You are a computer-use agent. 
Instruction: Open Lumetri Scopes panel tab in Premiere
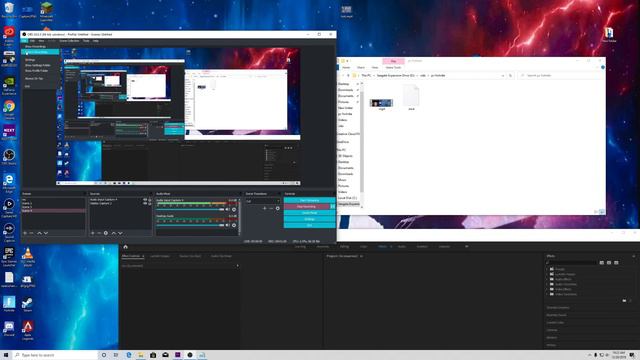pos(160,256)
